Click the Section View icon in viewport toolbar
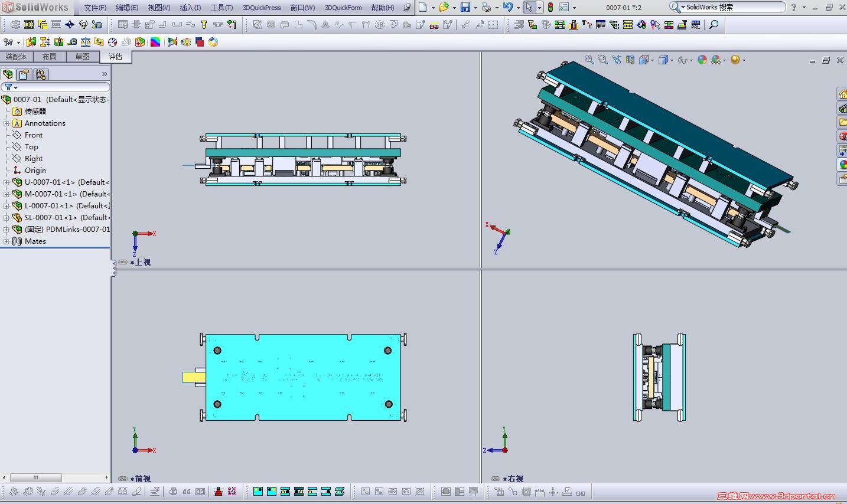The image size is (847, 504). pyautogui.click(x=630, y=60)
